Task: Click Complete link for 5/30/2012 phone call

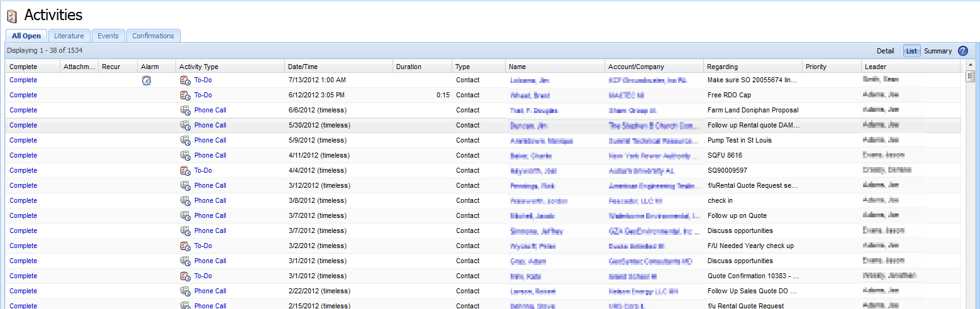Action: pyautogui.click(x=23, y=126)
